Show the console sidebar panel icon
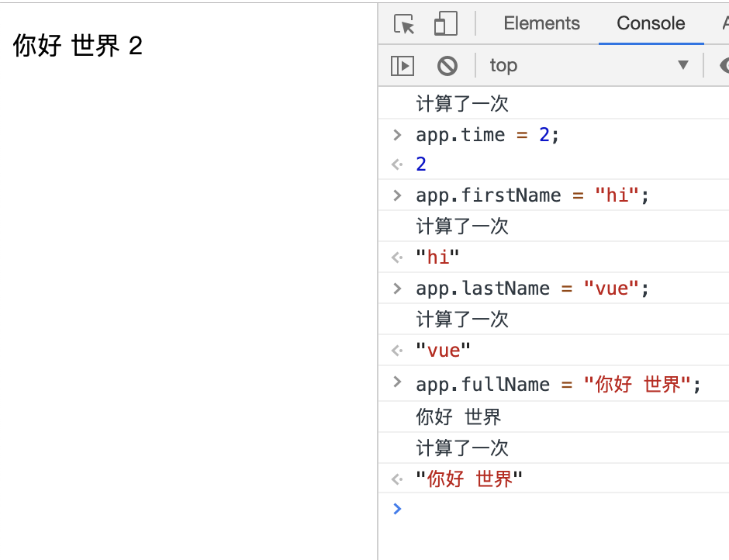The height and width of the screenshot is (560, 729). pos(403,66)
